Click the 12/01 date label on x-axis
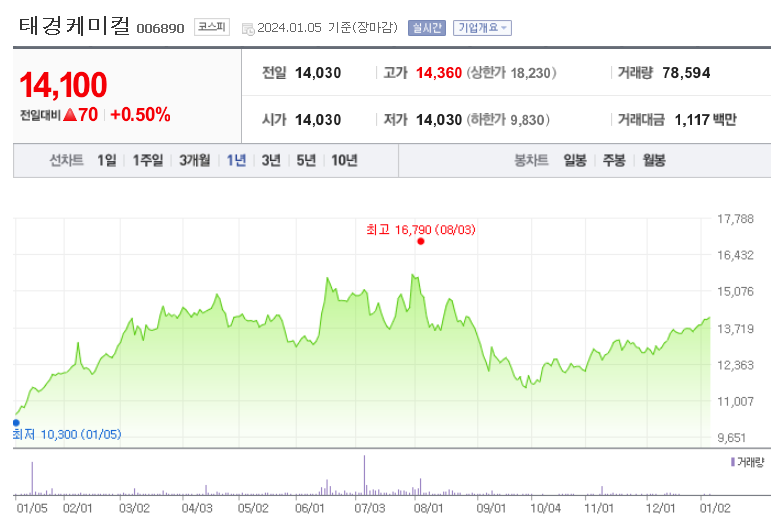 (660, 508)
